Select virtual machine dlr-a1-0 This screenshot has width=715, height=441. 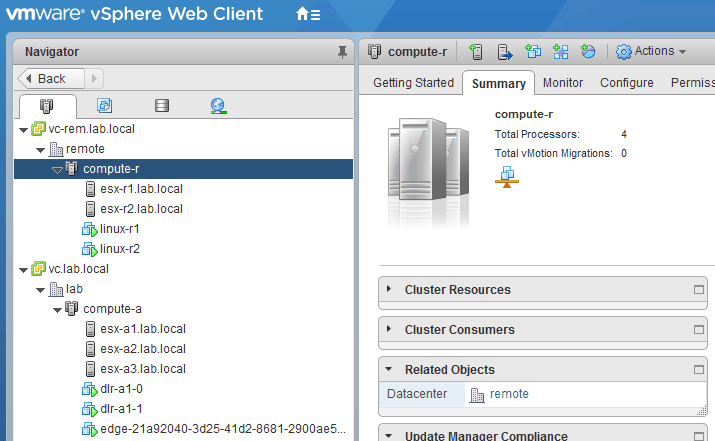tap(121, 389)
